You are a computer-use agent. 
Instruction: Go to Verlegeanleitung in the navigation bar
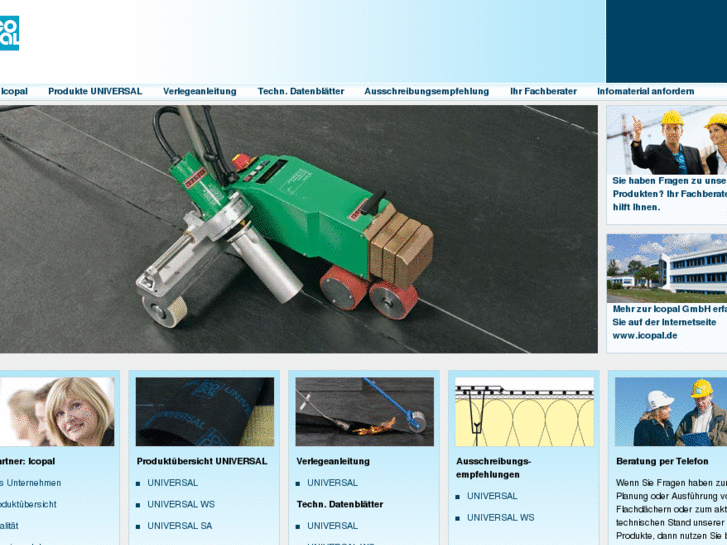tap(199, 91)
